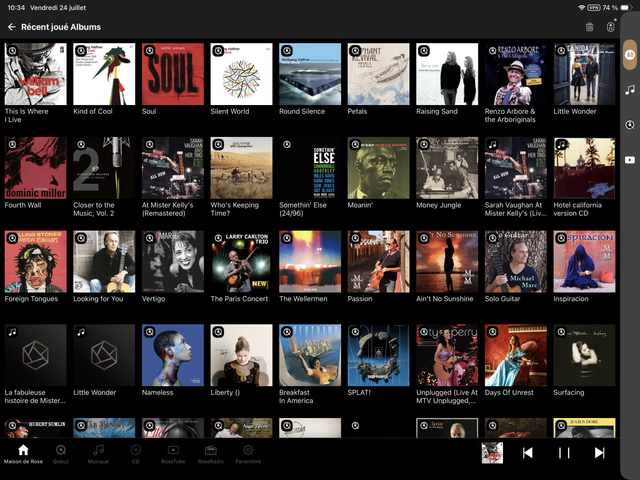
Task: Open the RoseRadio tab
Action: coord(211,454)
